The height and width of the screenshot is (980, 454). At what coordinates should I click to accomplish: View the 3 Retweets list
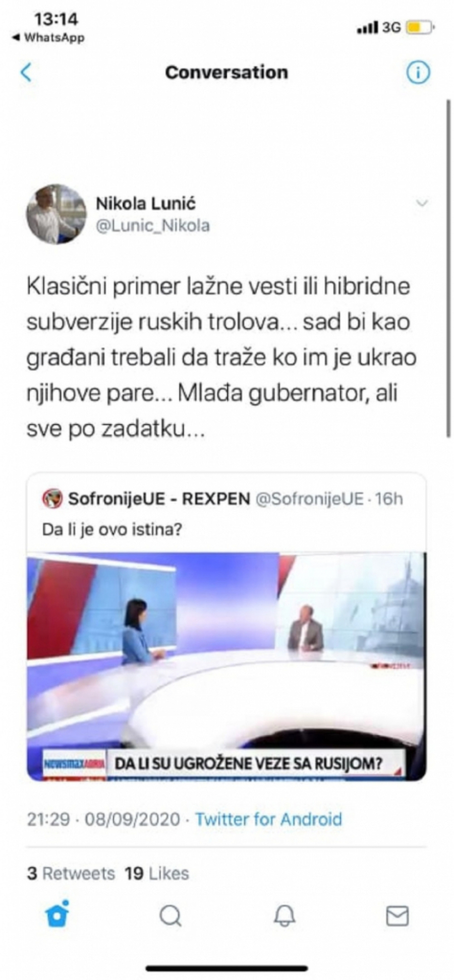pos(71,873)
